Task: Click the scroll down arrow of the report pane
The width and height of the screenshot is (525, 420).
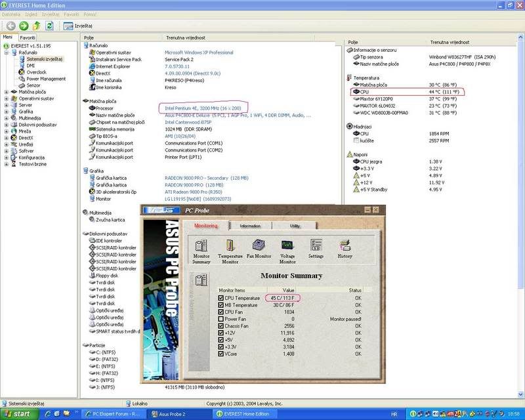Action: [x=520, y=394]
